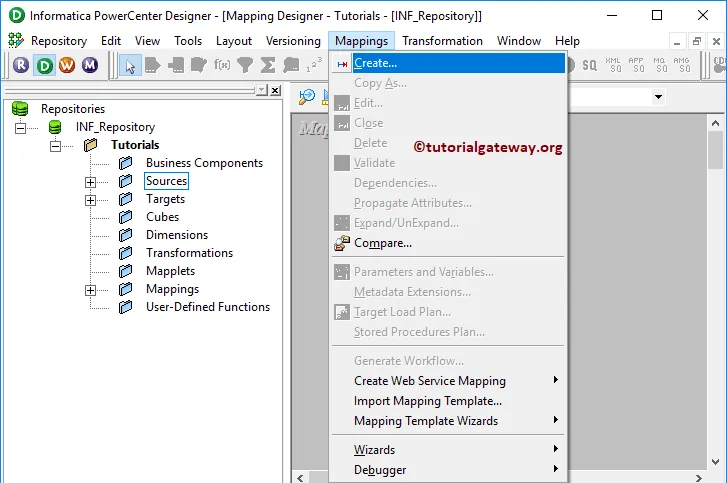Click the APP SQ toolbar icon
This screenshot has height=483, width=727.
pyautogui.click(x=636, y=65)
